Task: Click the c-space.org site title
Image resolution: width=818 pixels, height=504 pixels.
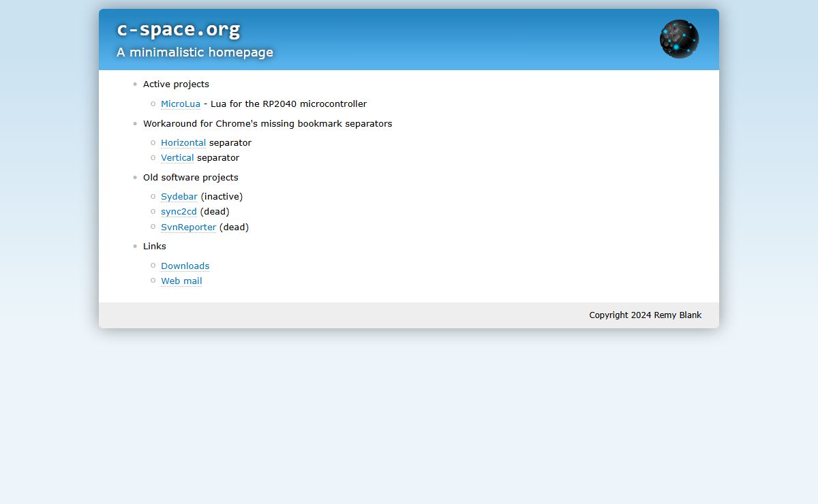Action: click(179, 29)
